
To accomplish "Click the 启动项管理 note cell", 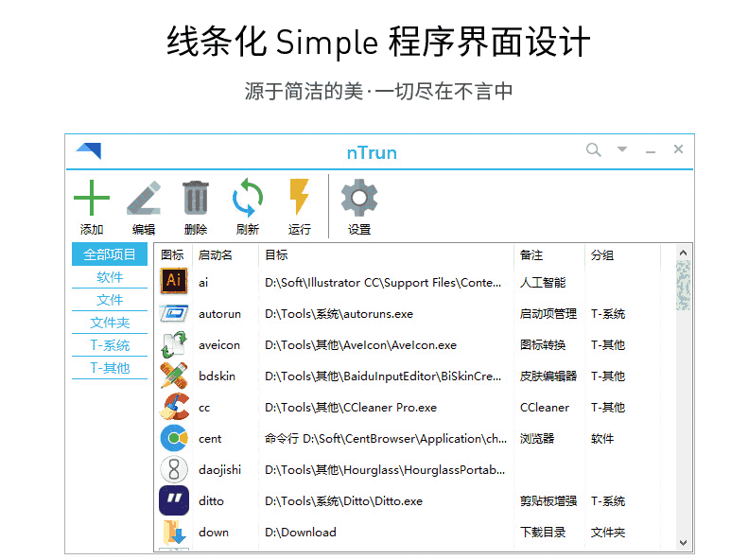I will pos(548,314).
